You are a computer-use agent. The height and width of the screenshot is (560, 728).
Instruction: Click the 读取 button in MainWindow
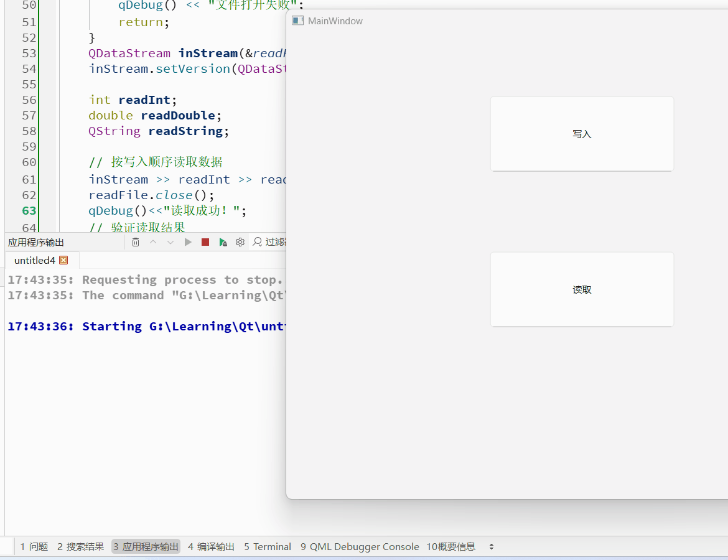tap(582, 289)
